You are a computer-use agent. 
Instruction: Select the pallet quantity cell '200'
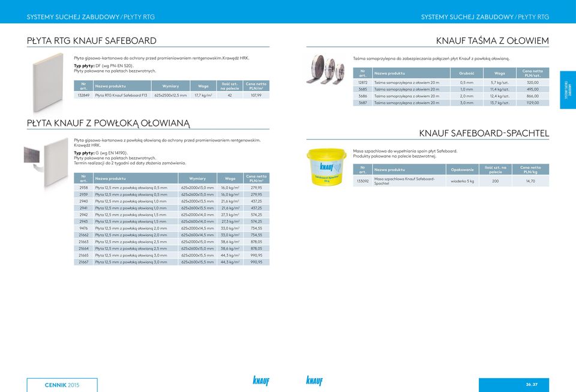[495, 181]
